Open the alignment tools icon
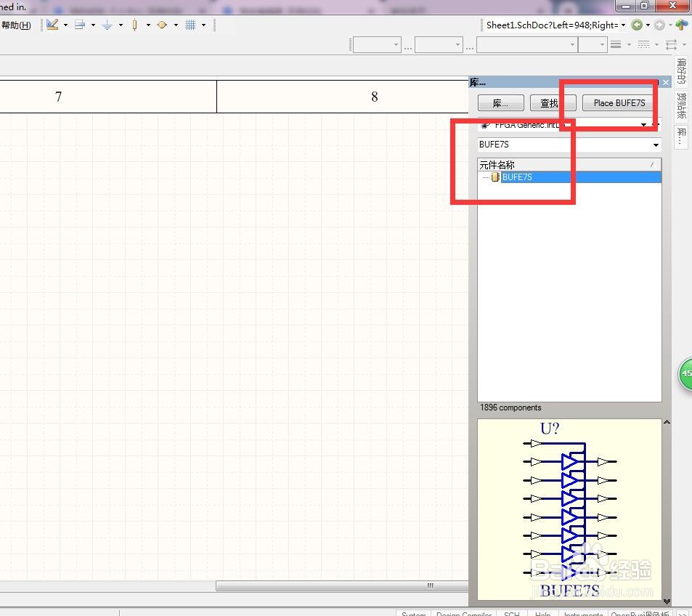 (80, 25)
